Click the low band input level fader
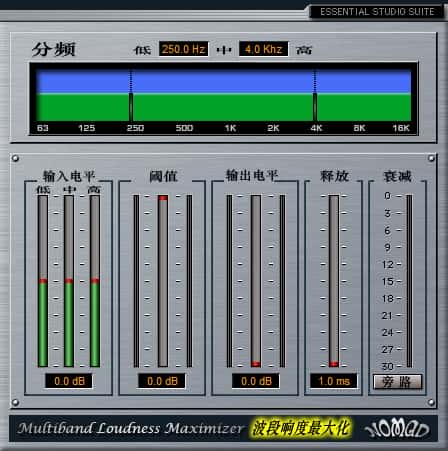The image size is (448, 451). [43, 281]
